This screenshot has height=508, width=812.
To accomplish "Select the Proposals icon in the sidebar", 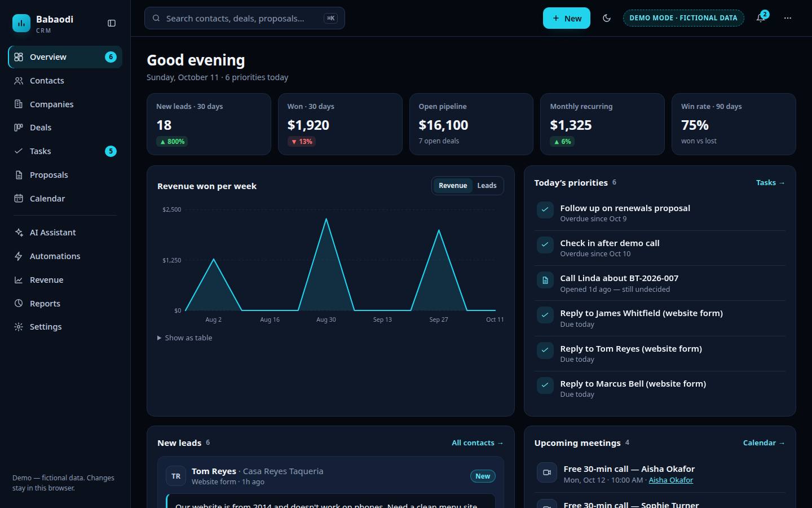I will click(19, 175).
